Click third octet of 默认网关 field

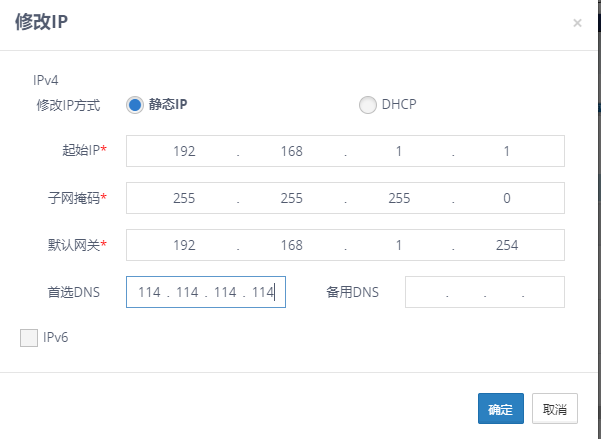(x=399, y=245)
